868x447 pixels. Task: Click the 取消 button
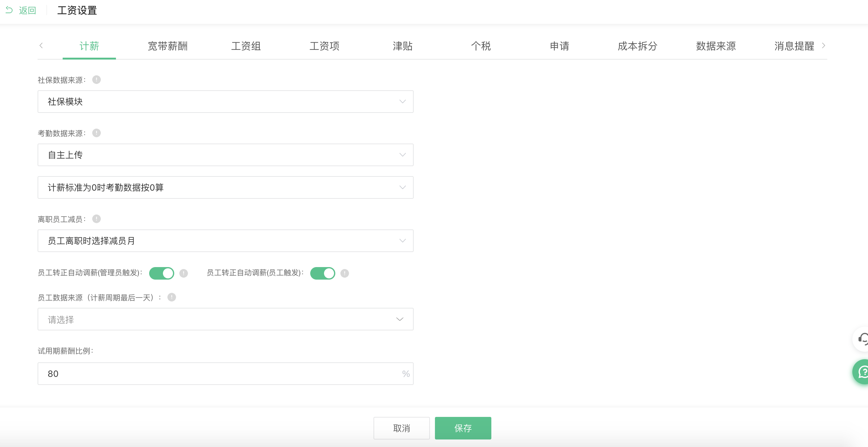pos(402,428)
